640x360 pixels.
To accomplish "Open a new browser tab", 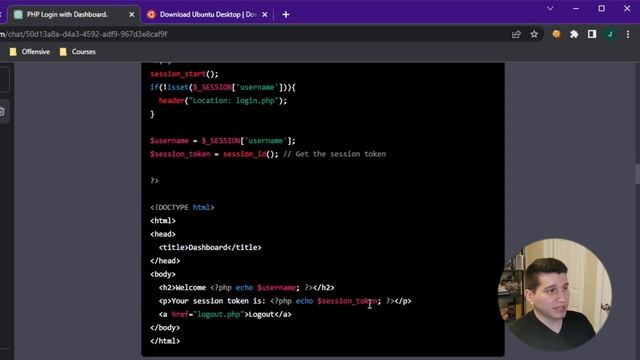I will point(286,15).
